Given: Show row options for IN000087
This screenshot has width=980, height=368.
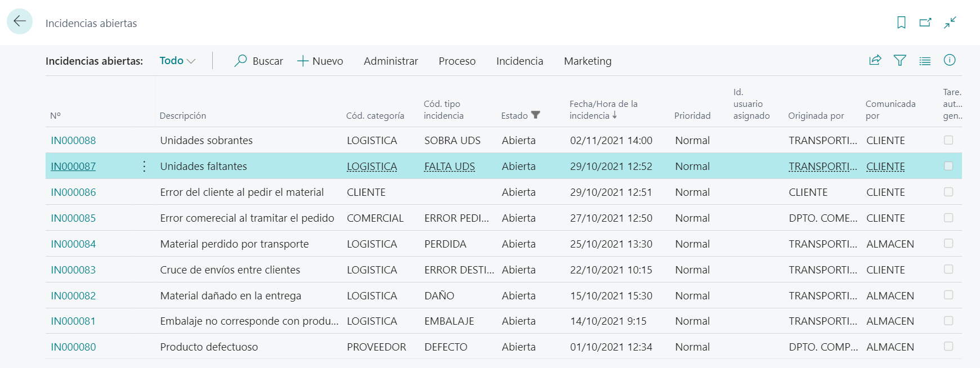Looking at the screenshot, I should click(144, 166).
